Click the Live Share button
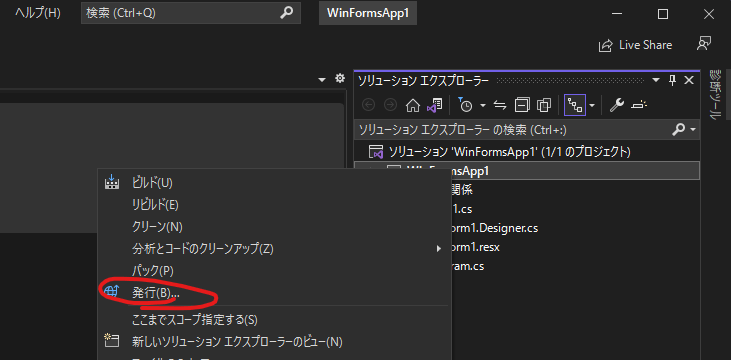 pyautogui.click(x=635, y=45)
